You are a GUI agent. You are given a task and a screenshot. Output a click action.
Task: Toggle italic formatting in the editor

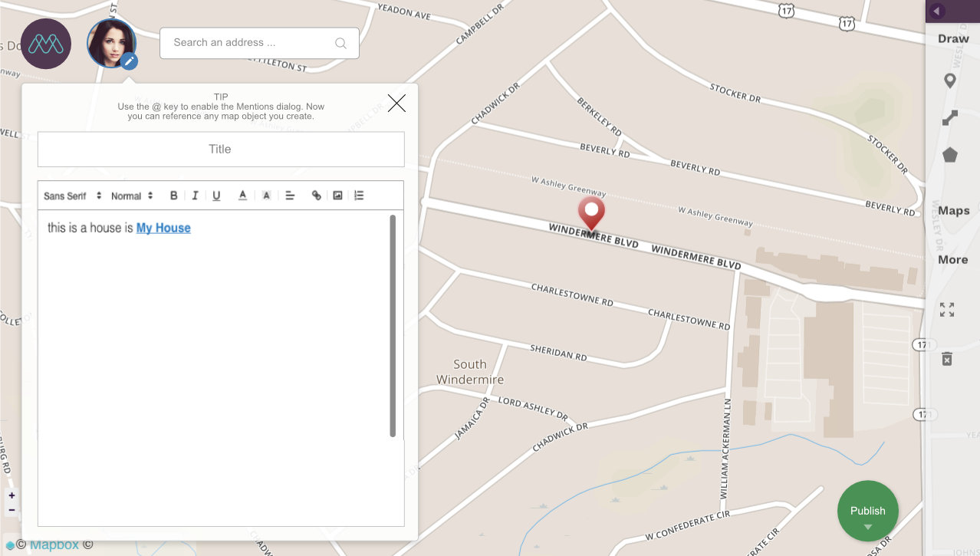coord(195,196)
